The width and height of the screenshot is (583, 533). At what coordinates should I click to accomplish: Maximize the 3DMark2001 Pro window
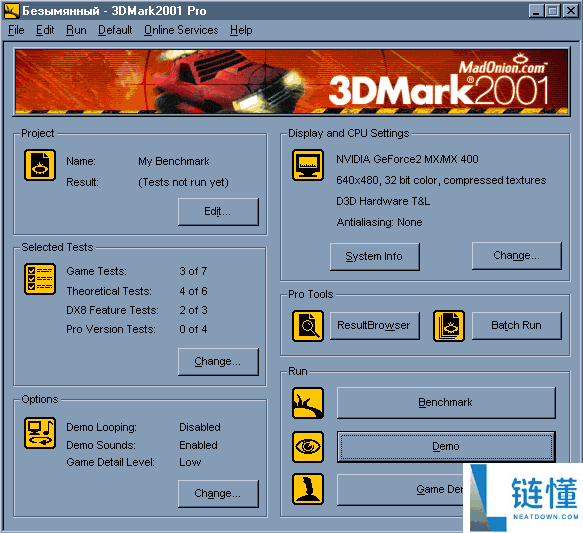coord(553,11)
